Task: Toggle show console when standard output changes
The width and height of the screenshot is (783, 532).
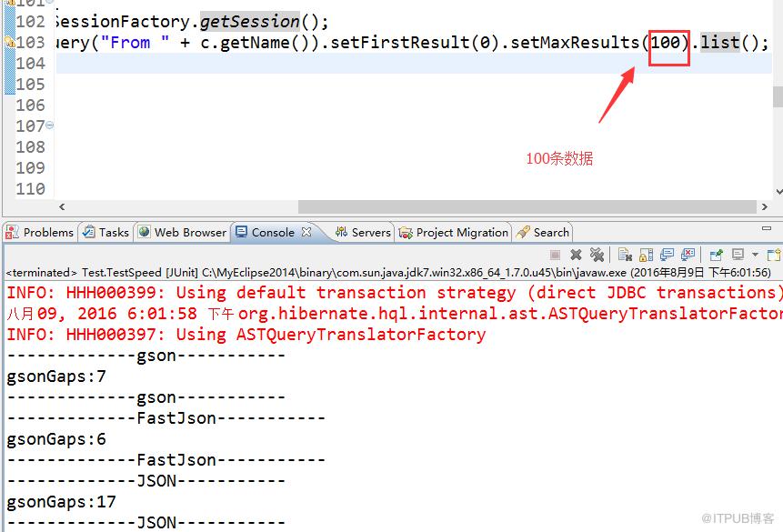Action: (667, 255)
